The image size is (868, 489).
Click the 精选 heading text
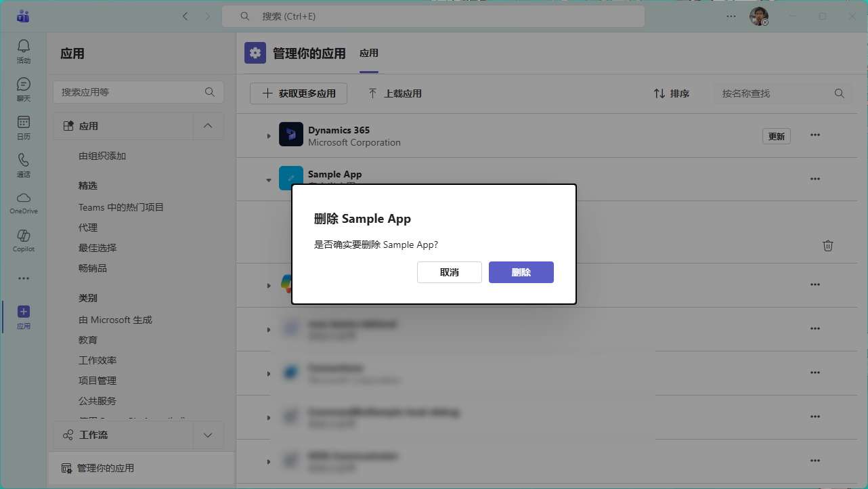[x=88, y=186]
